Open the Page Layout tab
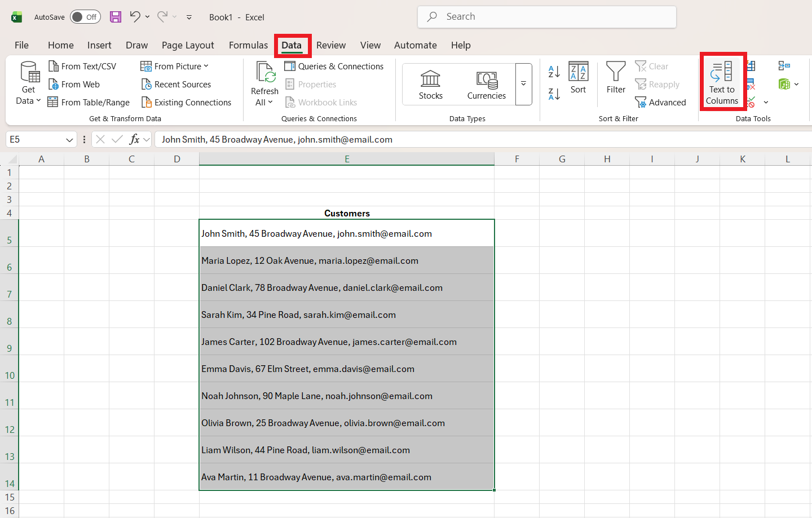812x518 pixels. pyautogui.click(x=188, y=45)
